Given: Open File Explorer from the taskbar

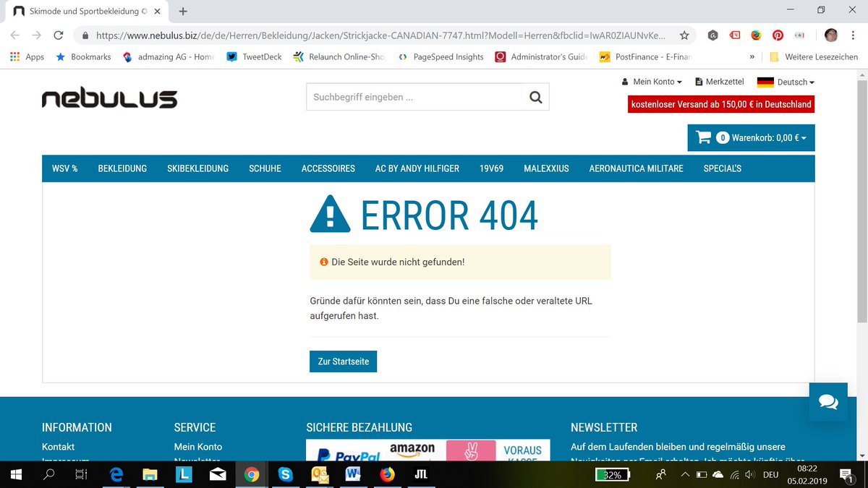Looking at the screenshot, I should (x=150, y=474).
